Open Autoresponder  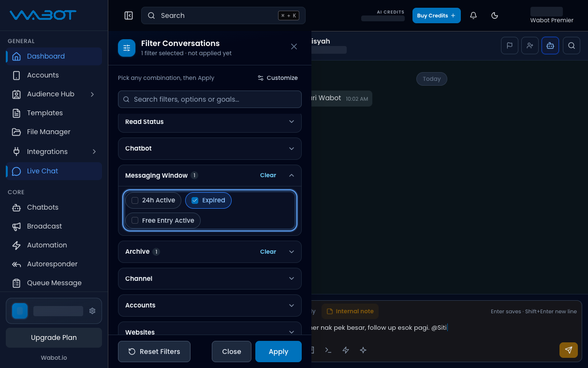pos(54,264)
